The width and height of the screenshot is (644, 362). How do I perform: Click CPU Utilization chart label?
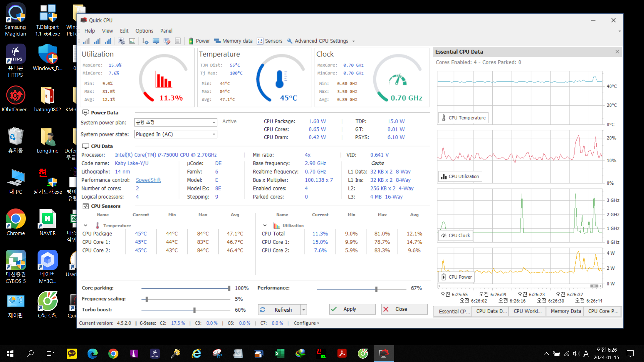[460, 177]
